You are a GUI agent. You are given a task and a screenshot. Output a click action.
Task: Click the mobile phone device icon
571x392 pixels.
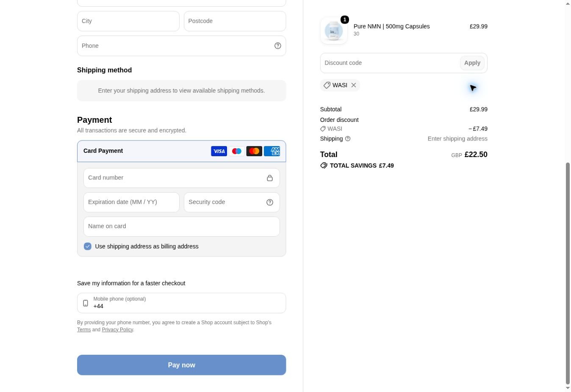point(86,303)
